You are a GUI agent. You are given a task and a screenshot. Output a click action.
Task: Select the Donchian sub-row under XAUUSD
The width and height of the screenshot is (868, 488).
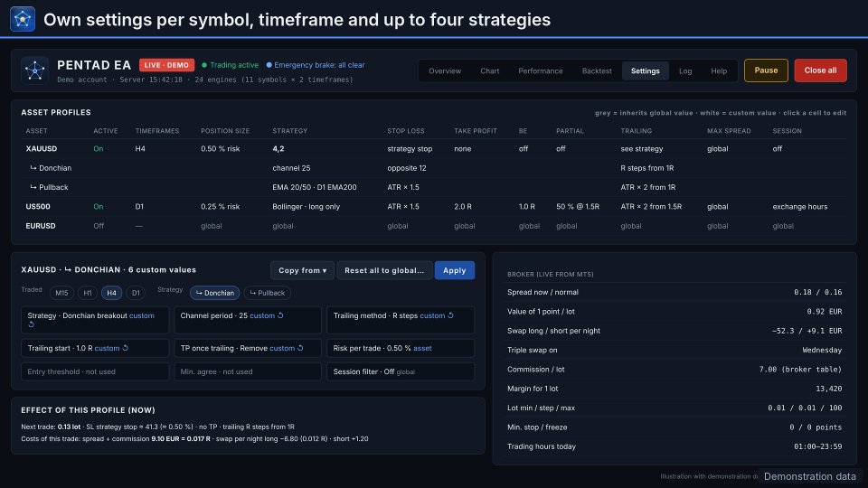[51, 168]
